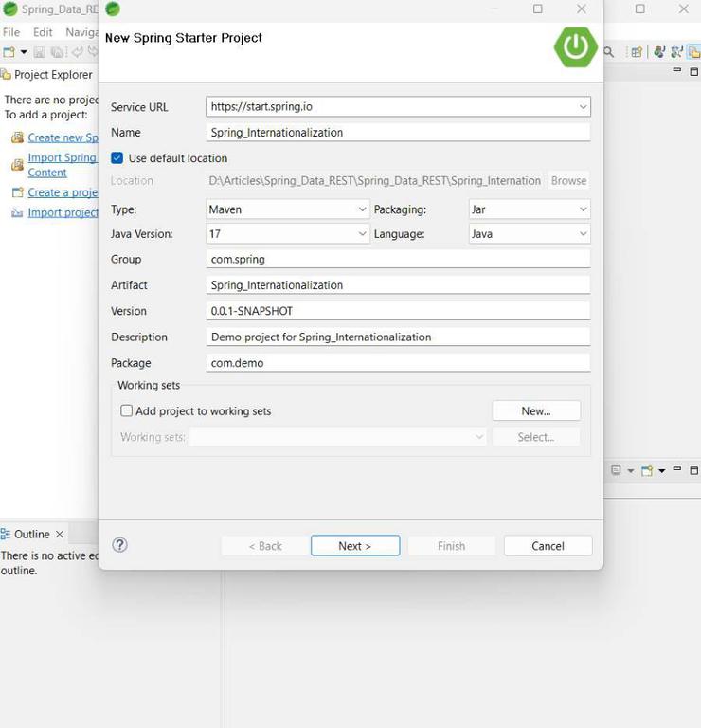The image size is (701, 728).
Task: Open the Type dropdown showing Maven
Action: 288,209
